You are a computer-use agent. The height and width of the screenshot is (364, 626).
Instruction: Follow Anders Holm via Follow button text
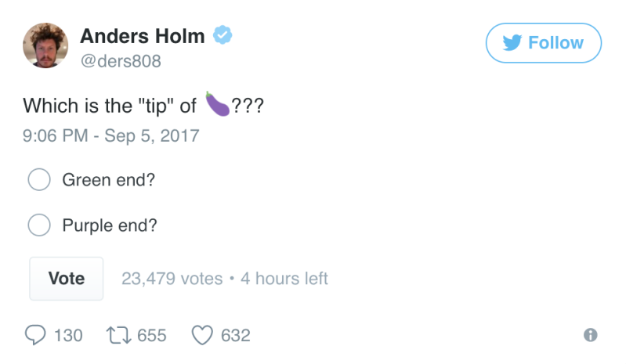coord(555,43)
